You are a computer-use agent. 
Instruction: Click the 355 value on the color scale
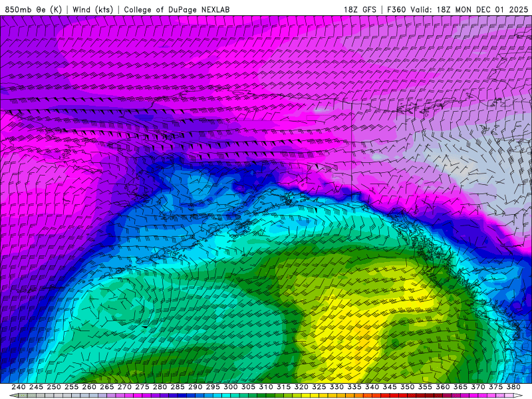click(425, 387)
